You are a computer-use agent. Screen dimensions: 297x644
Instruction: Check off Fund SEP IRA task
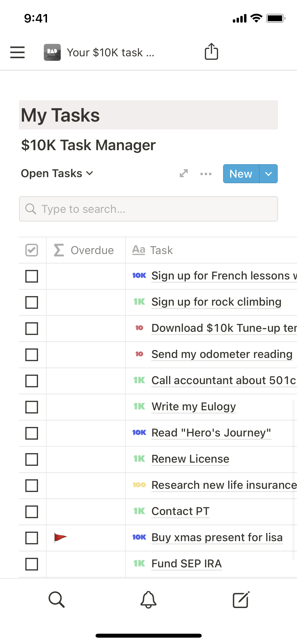coord(32,564)
